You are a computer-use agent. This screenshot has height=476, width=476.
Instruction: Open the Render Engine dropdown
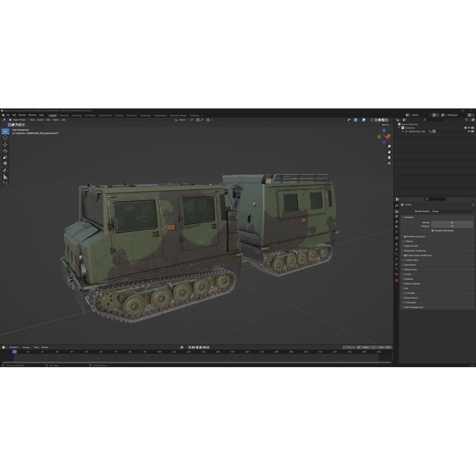[x=453, y=211]
